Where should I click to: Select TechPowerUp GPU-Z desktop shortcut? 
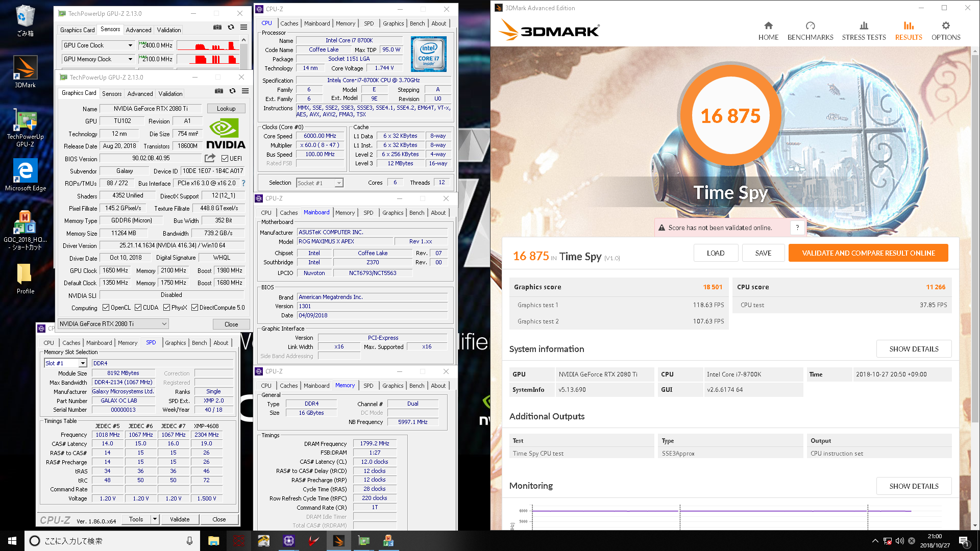pos(25,128)
